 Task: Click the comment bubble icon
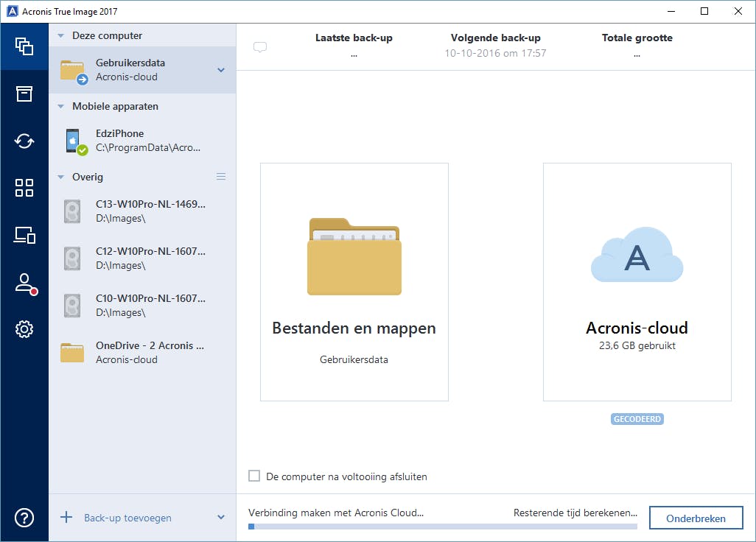(x=260, y=46)
